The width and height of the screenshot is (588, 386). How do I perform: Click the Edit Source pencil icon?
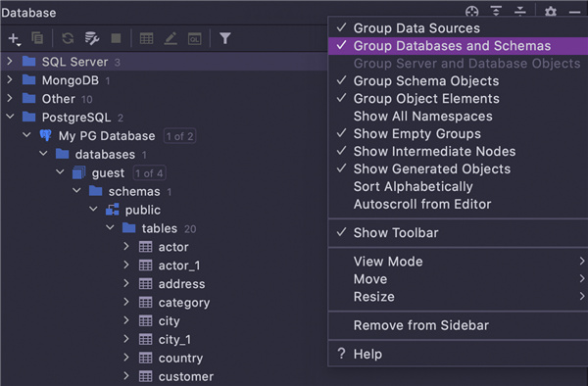coord(171,38)
